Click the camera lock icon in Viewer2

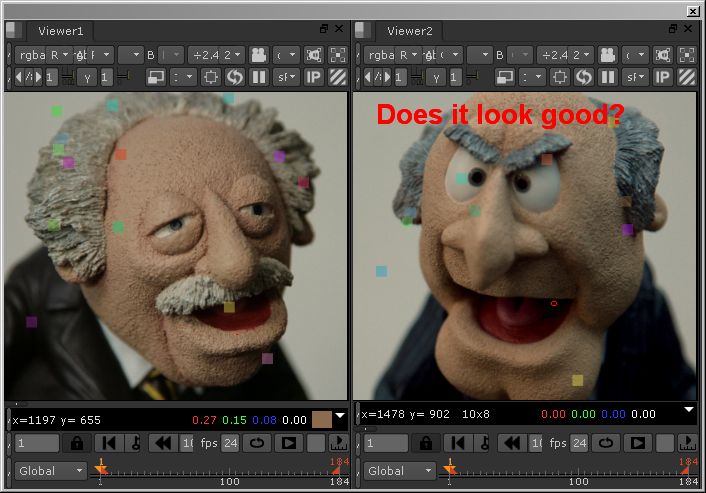[608, 55]
